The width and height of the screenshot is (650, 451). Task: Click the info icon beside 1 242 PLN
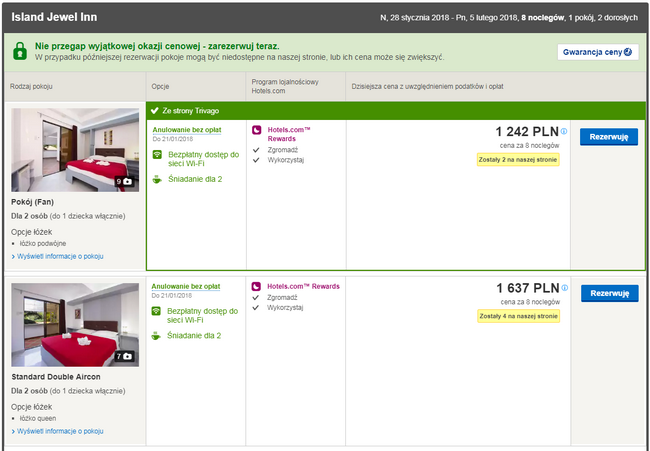pos(564,131)
